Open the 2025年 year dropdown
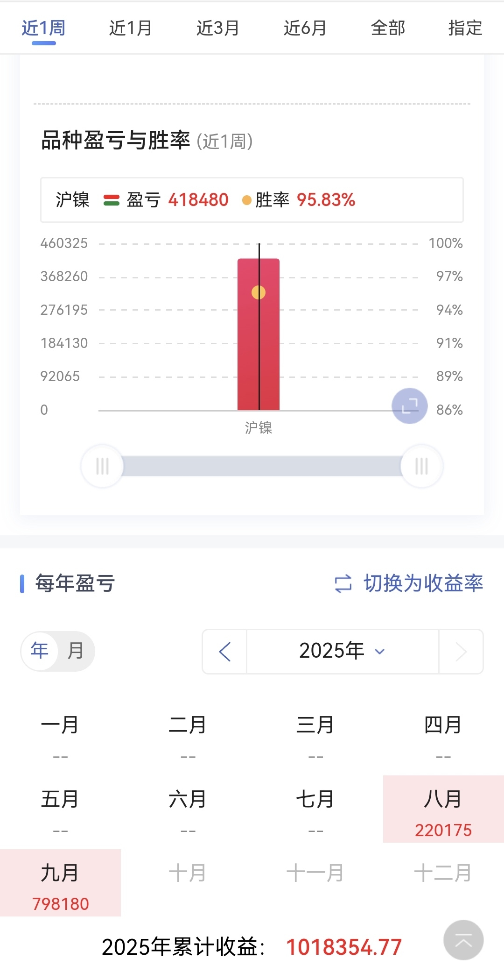The height and width of the screenshot is (980, 504). click(x=343, y=652)
